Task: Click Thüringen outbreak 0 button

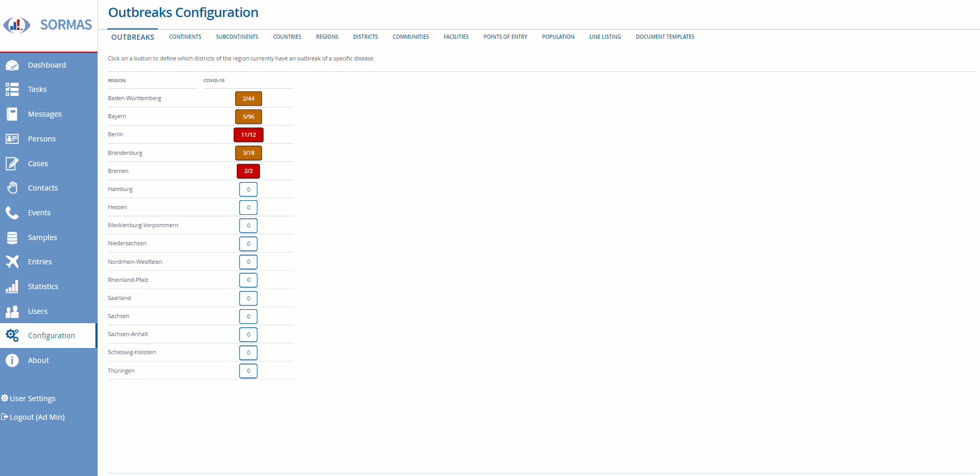Action: click(x=249, y=371)
